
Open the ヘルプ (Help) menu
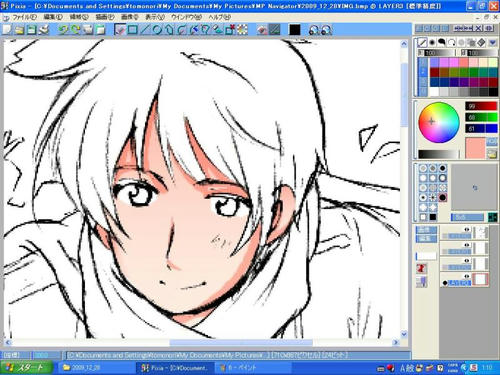[220, 17]
